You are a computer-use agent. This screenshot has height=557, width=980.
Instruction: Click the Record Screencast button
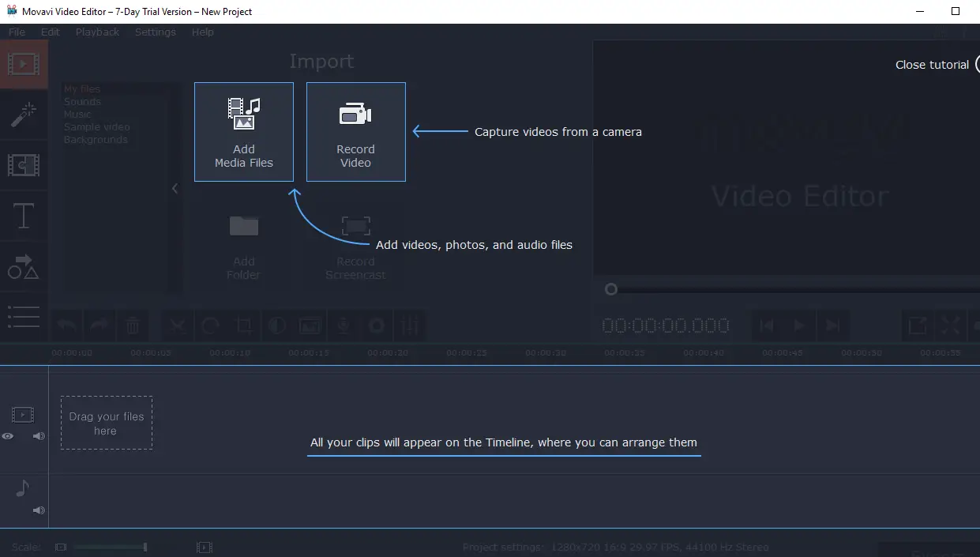(356, 245)
